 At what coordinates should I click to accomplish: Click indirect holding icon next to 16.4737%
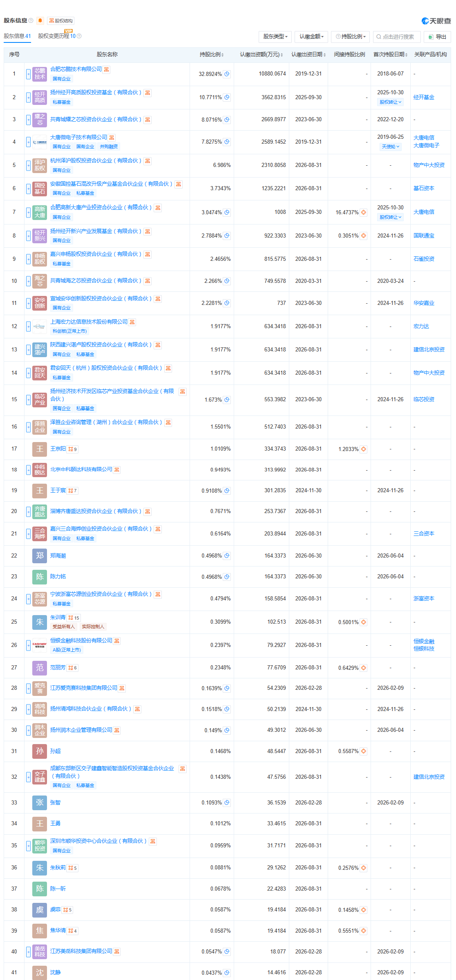tap(364, 212)
